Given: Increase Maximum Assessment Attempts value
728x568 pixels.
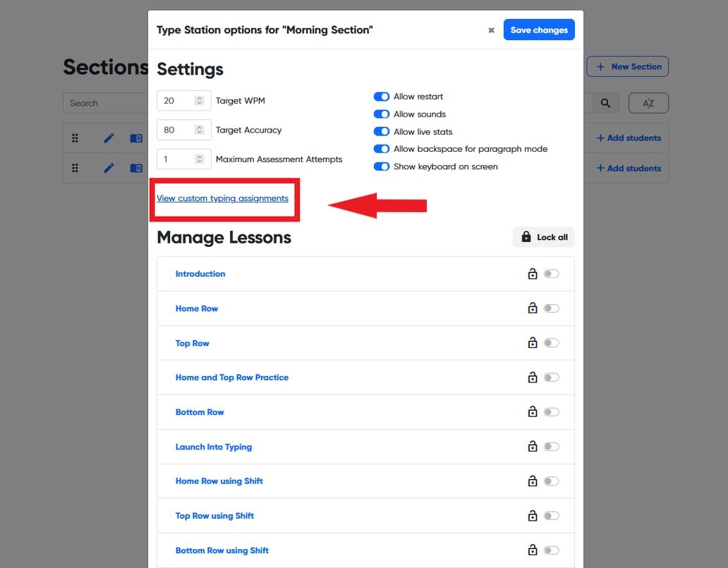Looking at the screenshot, I should pos(199,156).
